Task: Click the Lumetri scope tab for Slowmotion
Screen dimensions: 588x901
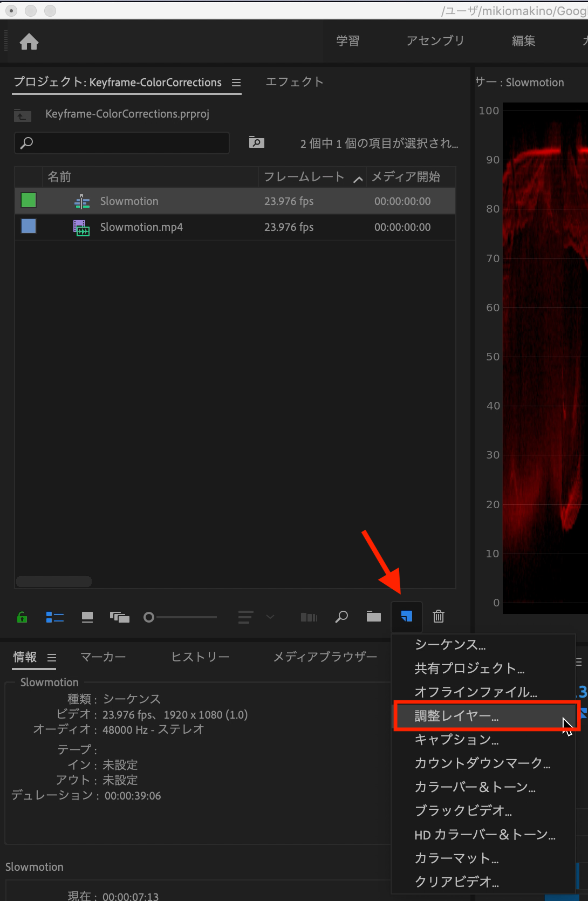Action: pyautogui.click(x=519, y=82)
